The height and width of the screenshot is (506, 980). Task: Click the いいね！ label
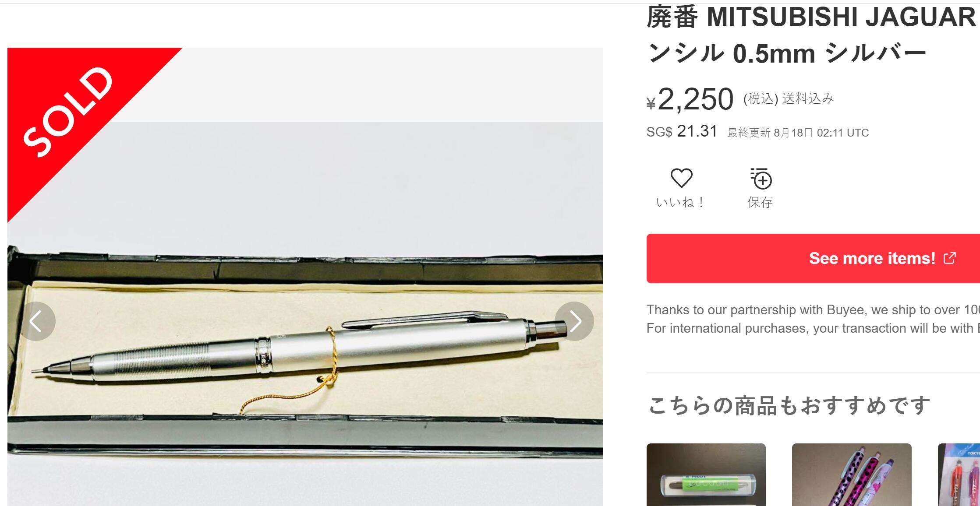click(680, 202)
